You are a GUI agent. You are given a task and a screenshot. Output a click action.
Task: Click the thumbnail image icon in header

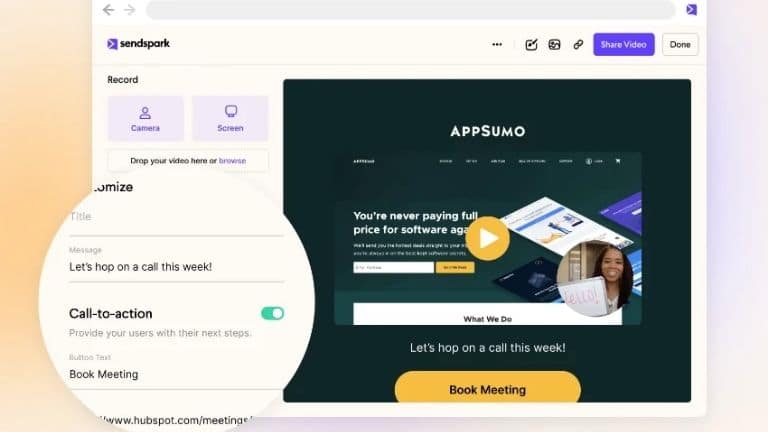tap(554, 45)
